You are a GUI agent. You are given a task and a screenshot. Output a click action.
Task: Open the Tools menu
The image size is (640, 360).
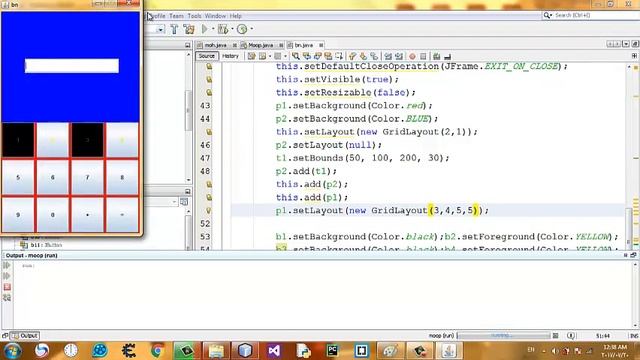click(x=194, y=16)
